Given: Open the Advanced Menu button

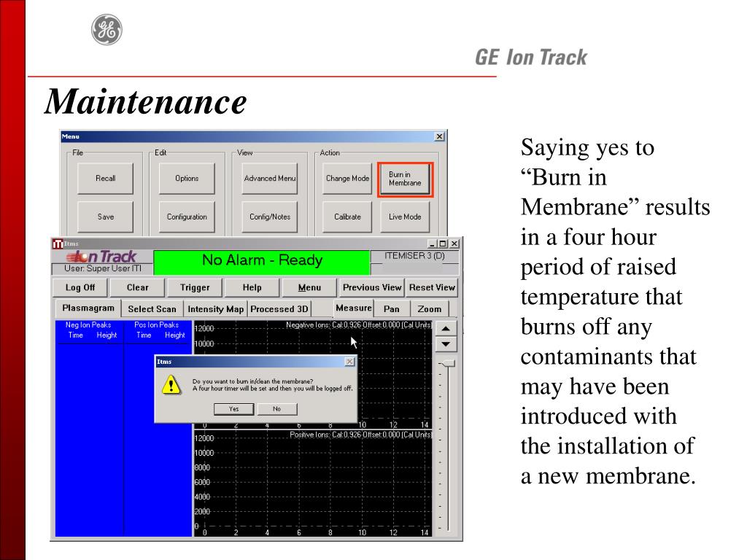Looking at the screenshot, I should coord(270,179).
